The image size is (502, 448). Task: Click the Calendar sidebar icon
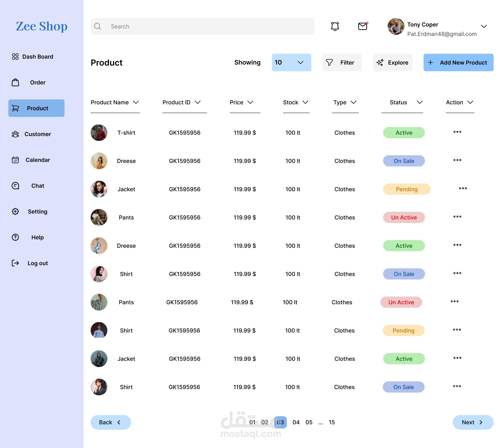pyautogui.click(x=15, y=160)
